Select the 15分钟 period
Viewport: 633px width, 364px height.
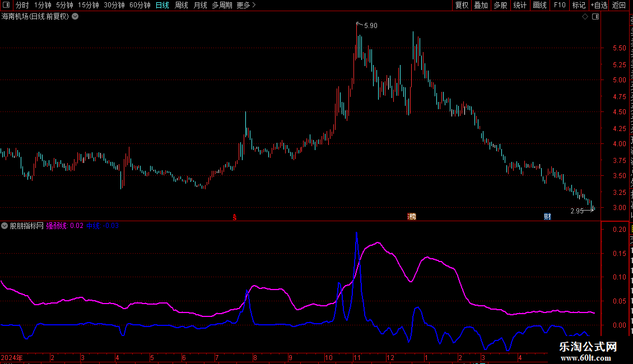pos(89,5)
